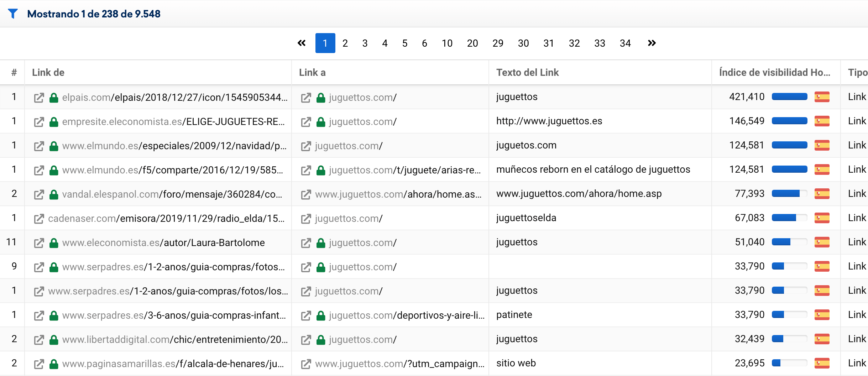This screenshot has height=376, width=868.
Task: Click green padlock beside www.libertaddigital.com link
Action: pos(54,340)
